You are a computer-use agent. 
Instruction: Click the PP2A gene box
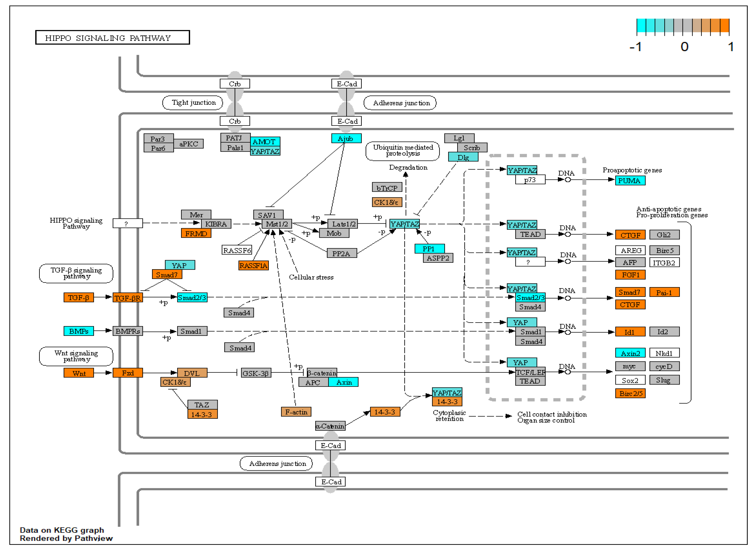[x=342, y=253]
